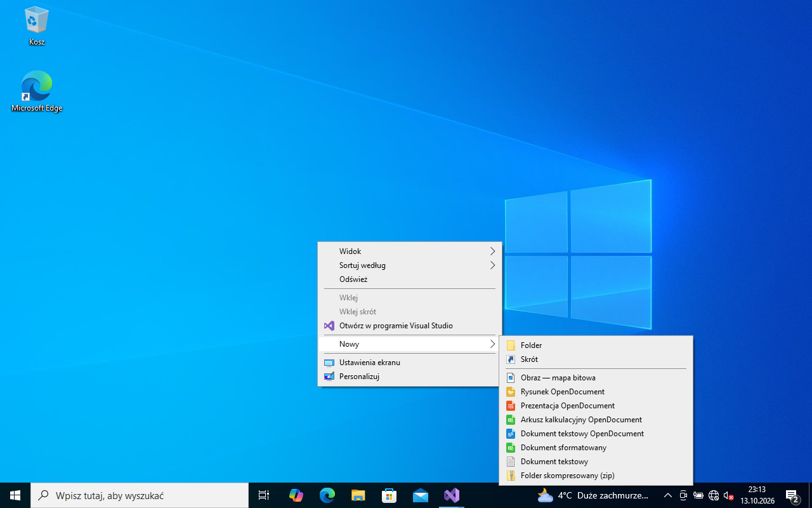The width and height of the screenshot is (812, 508).
Task: Open the Start menu button
Action: pyautogui.click(x=15, y=495)
